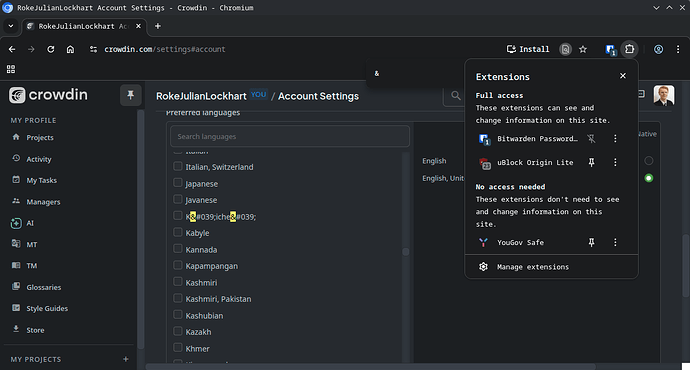Open the AI section in sidebar

[x=29, y=223]
